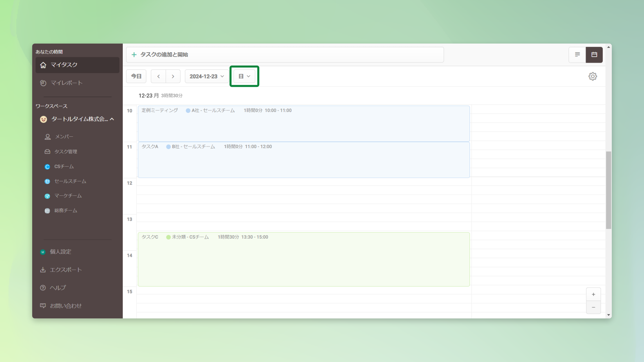Open マイレポート in sidebar
Image resolution: width=644 pixels, height=362 pixels.
click(x=66, y=83)
